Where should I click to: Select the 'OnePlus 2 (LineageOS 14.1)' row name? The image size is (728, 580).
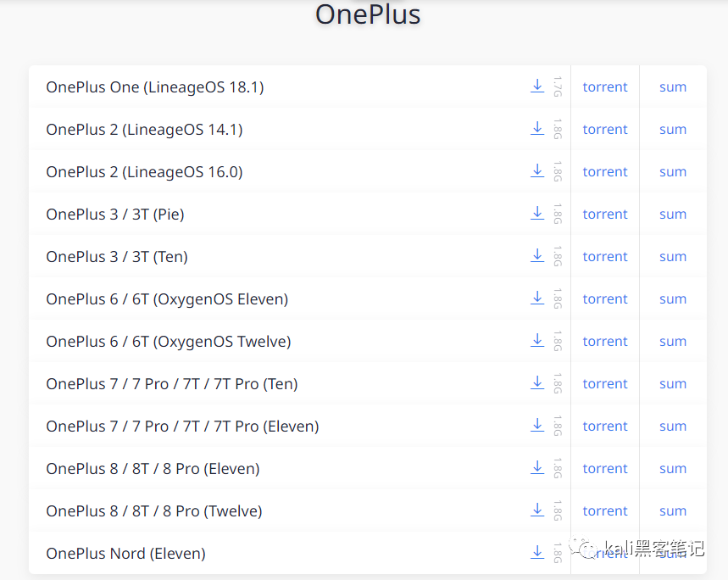(x=144, y=130)
